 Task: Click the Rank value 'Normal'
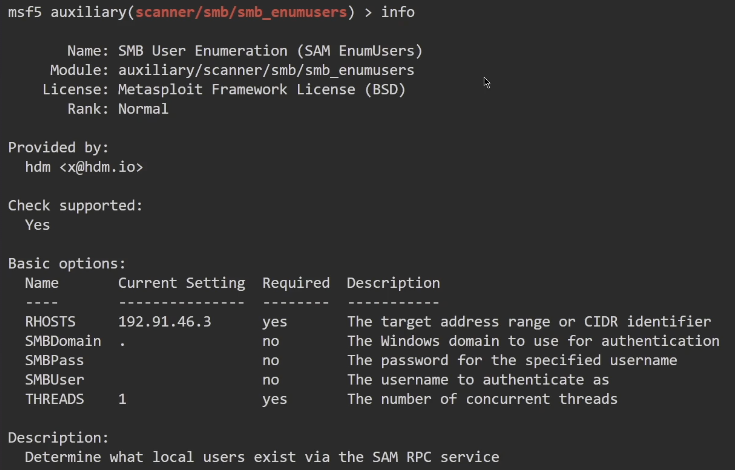coord(143,109)
